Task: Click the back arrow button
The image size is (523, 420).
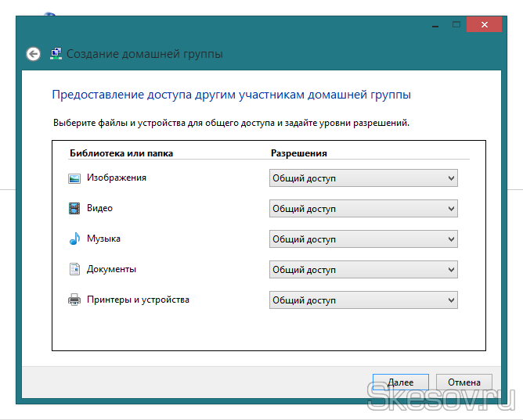Action: (x=33, y=54)
